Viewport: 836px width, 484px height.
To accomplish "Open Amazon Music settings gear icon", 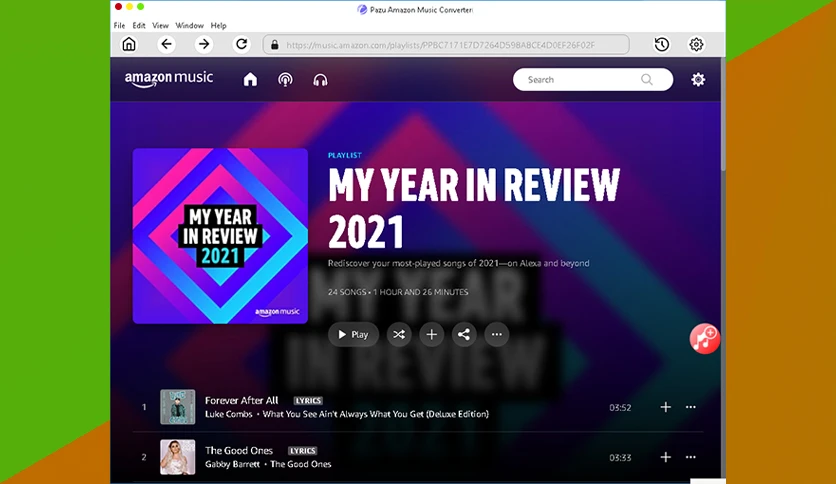I will pyautogui.click(x=698, y=79).
